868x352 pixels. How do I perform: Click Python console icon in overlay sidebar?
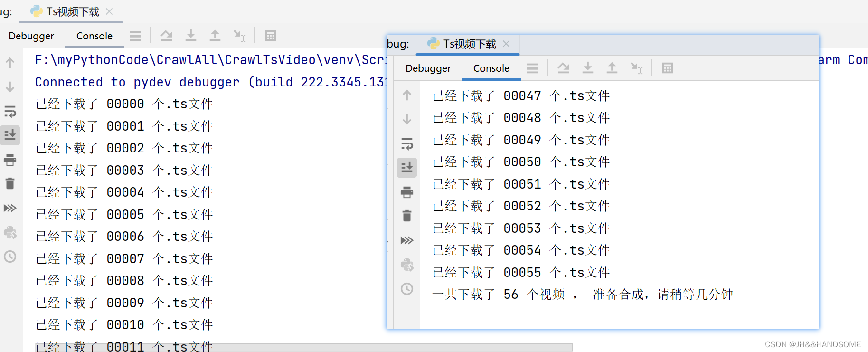click(407, 265)
